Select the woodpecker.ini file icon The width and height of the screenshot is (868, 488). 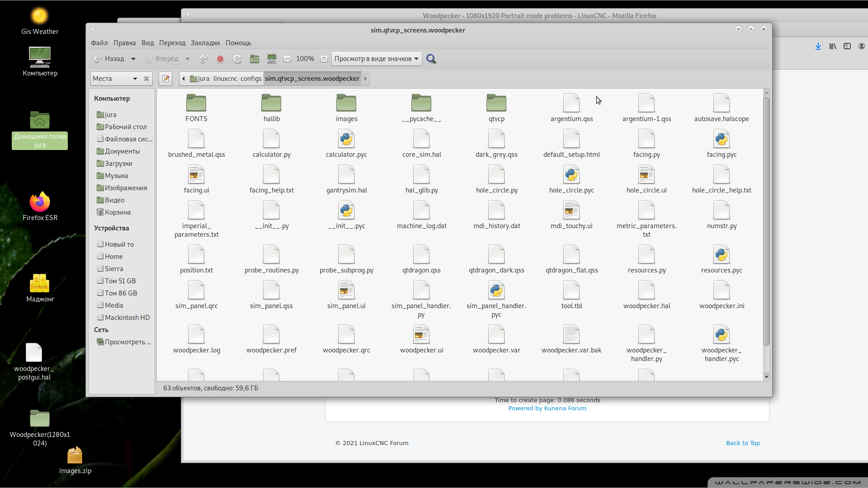tap(722, 290)
